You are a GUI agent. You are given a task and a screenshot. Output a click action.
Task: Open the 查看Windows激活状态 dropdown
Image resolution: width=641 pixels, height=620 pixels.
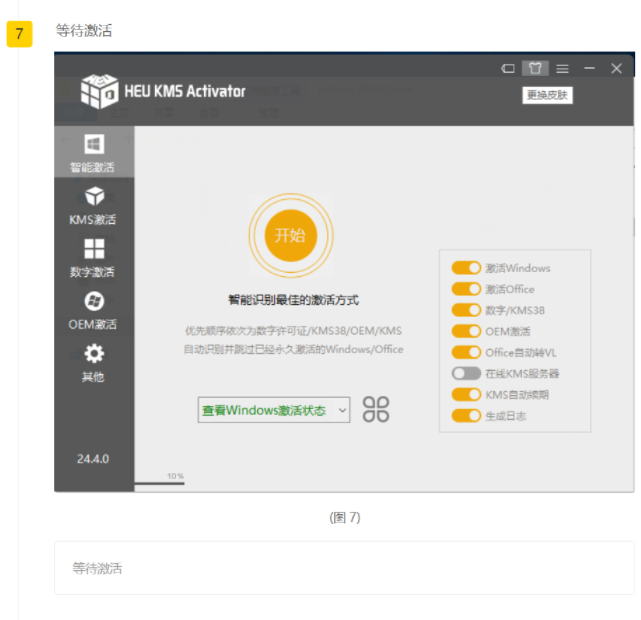tap(274, 410)
